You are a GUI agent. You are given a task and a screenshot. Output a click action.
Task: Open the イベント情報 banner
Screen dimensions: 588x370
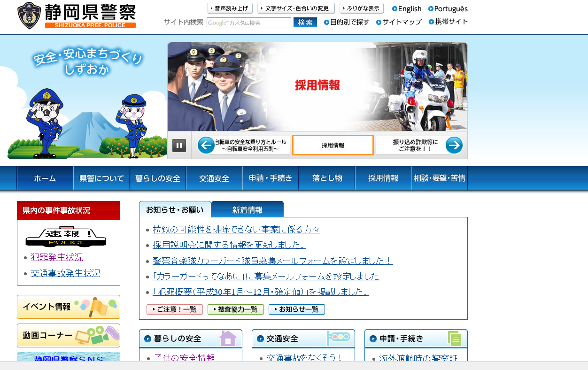(x=69, y=307)
